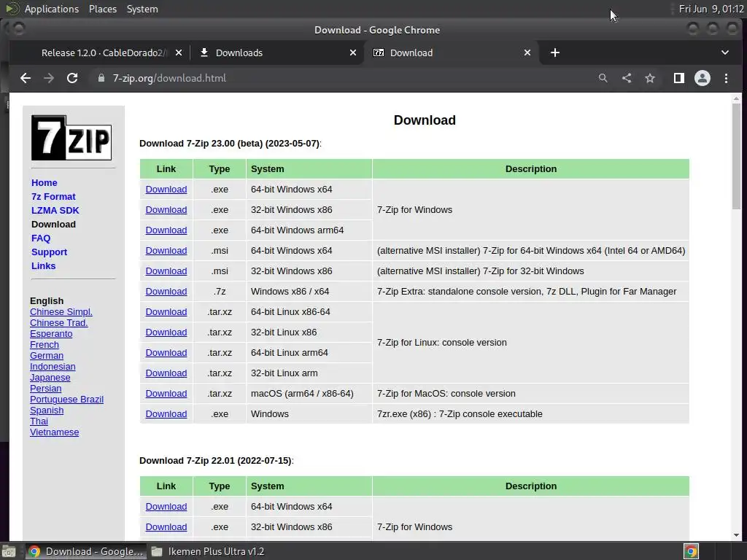Screen dimensions: 747x560
Task: Download .tar.xz for 32-bit Linux x86
Action: (166, 332)
